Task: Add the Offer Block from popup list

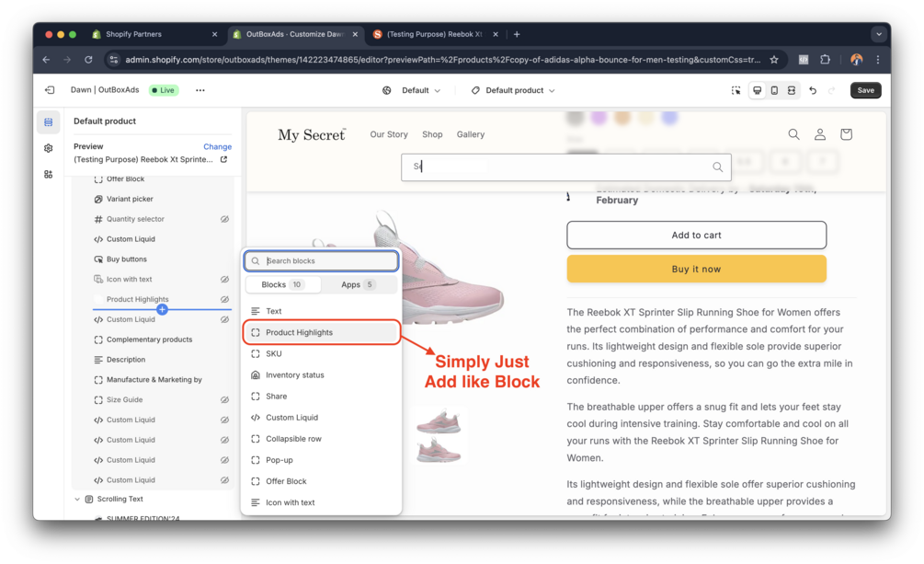Action: click(322, 481)
